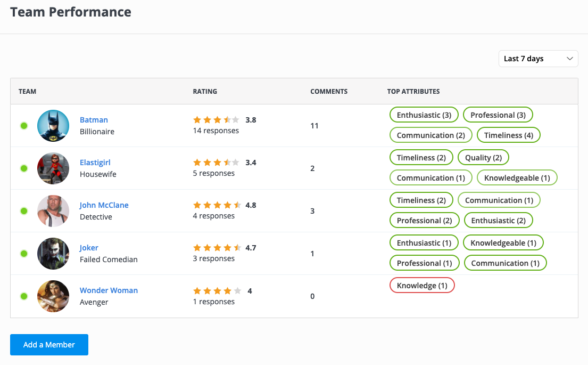
Task: Click Elastigirl's Quality (2) attribute tag
Action: tap(483, 158)
